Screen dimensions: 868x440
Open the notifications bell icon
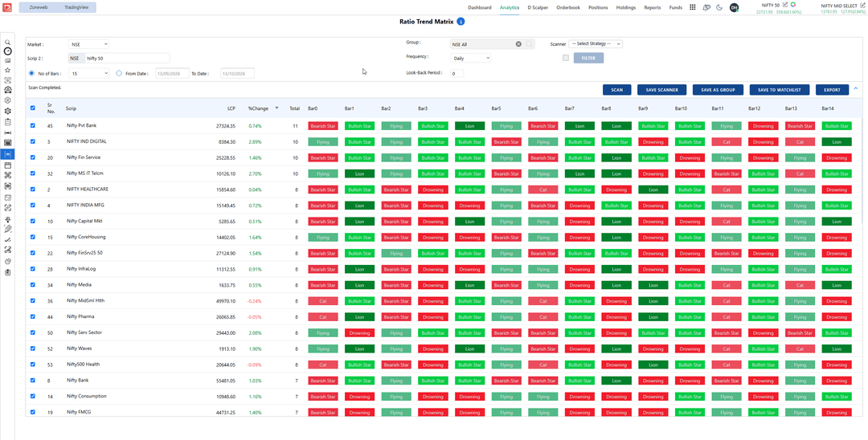[706, 7]
